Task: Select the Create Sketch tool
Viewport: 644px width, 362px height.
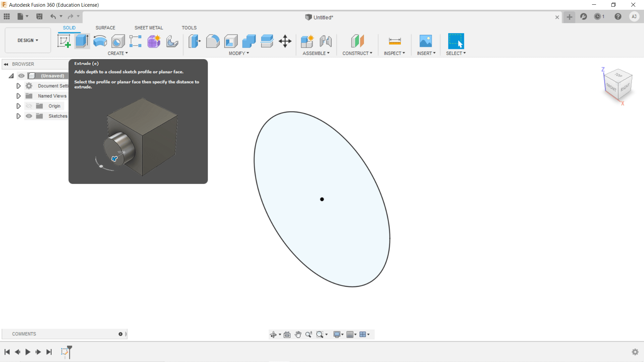Action: click(64, 41)
